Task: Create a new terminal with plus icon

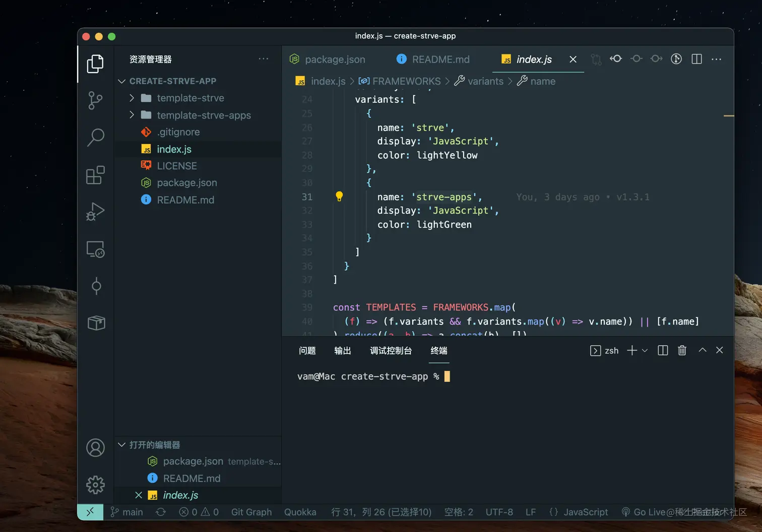Action: pyautogui.click(x=632, y=350)
